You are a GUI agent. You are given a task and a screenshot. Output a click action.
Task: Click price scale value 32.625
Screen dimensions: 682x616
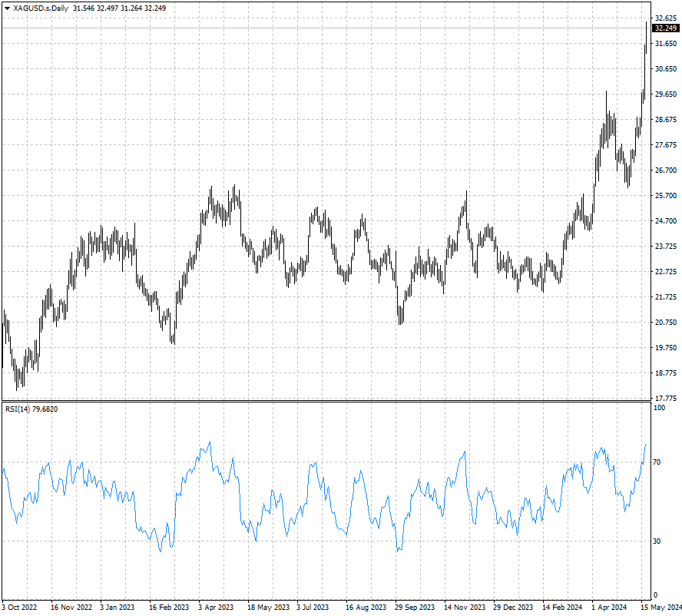click(x=666, y=18)
